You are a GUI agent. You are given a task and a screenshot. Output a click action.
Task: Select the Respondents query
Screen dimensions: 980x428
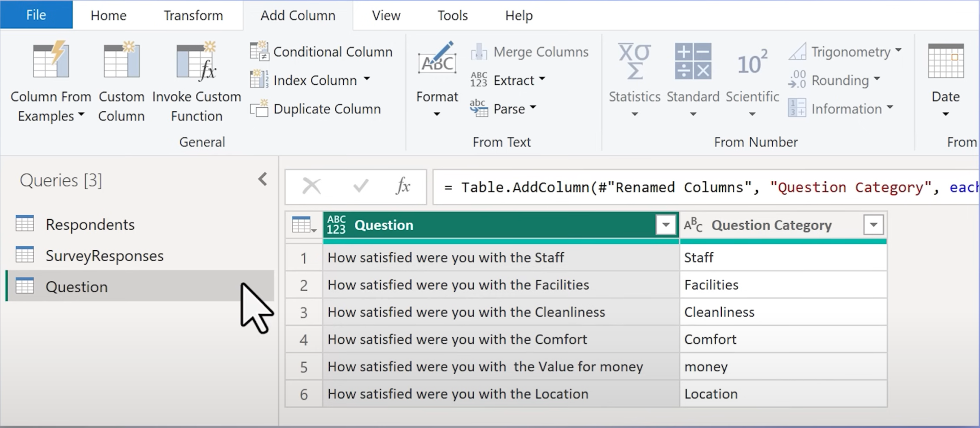(140, 224)
